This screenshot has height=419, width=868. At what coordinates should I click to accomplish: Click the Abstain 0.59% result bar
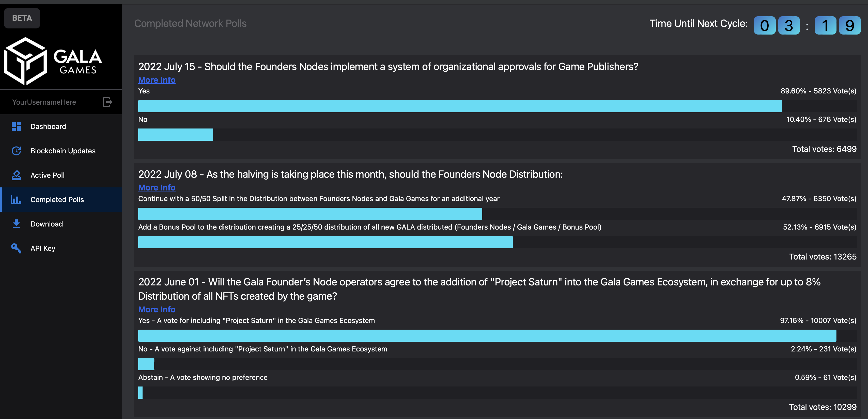[141, 392]
